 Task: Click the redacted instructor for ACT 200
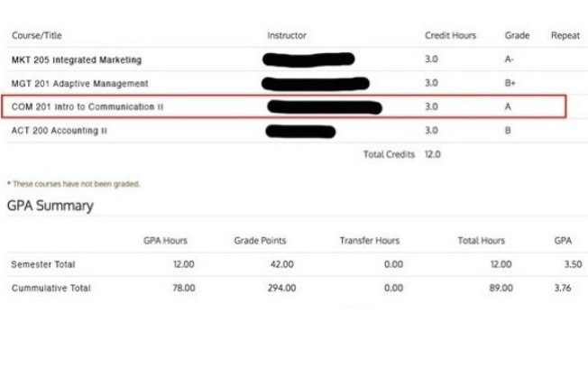(x=300, y=132)
